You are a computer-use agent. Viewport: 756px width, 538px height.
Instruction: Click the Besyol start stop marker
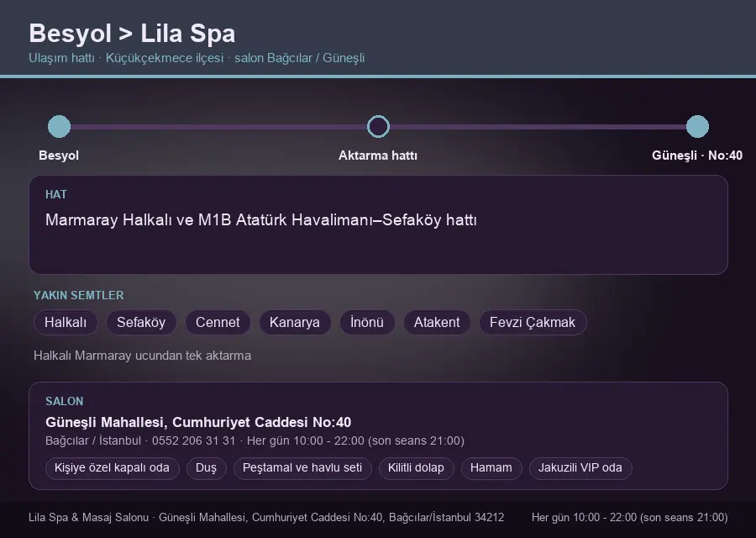[x=60, y=126]
